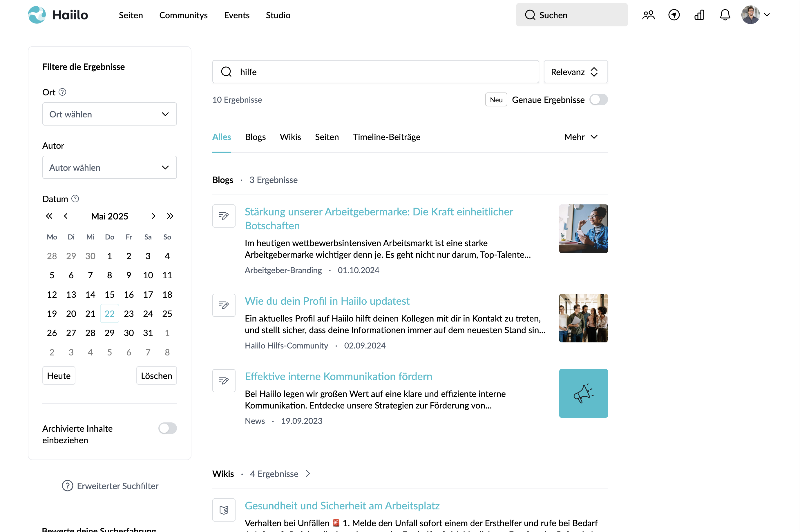Open the Ort wählen dropdown
This screenshot has height=532, width=800.
point(110,114)
